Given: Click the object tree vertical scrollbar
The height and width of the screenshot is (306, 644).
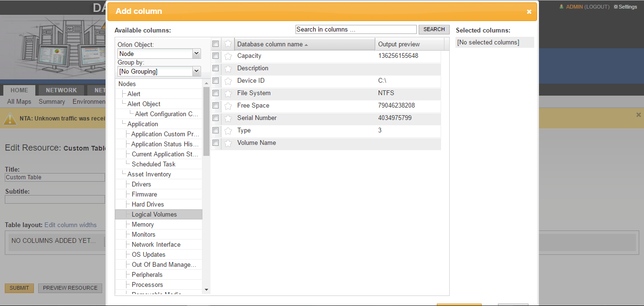Looking at the screenshot, I should pyautogui.click(x=206, y=121).
